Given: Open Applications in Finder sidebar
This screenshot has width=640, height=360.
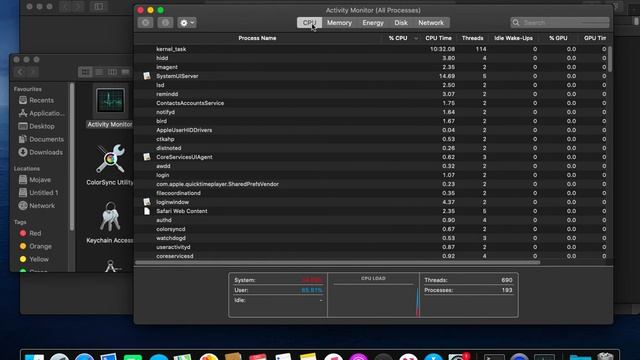Looking at the screenshot, I should [42, 113].
